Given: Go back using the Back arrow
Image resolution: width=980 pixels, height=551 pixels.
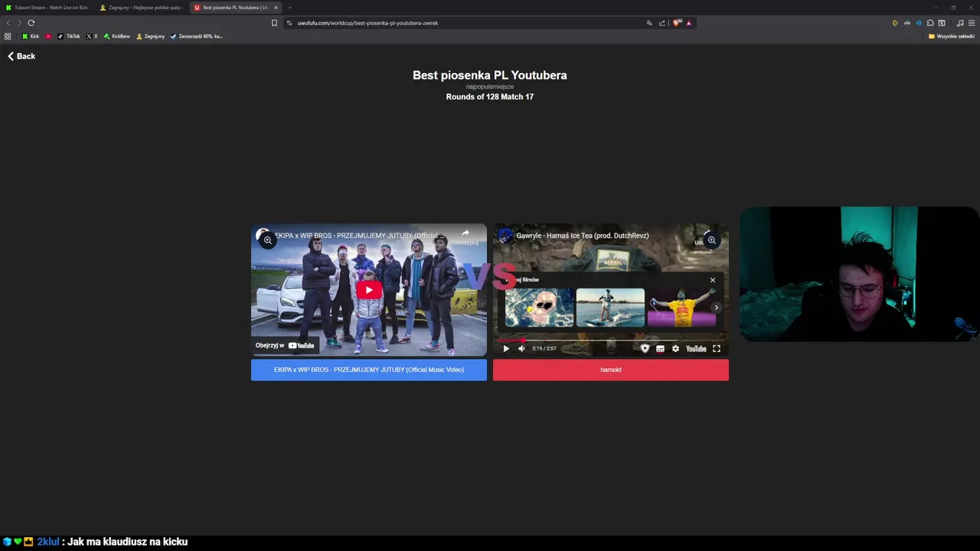Looking at the screenshot, I should click(x=21, y=56).
